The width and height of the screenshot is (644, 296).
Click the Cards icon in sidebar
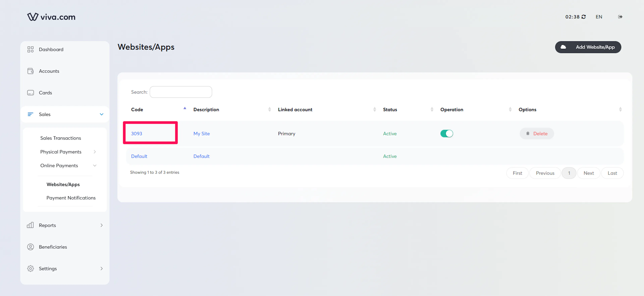click(30, 93)
